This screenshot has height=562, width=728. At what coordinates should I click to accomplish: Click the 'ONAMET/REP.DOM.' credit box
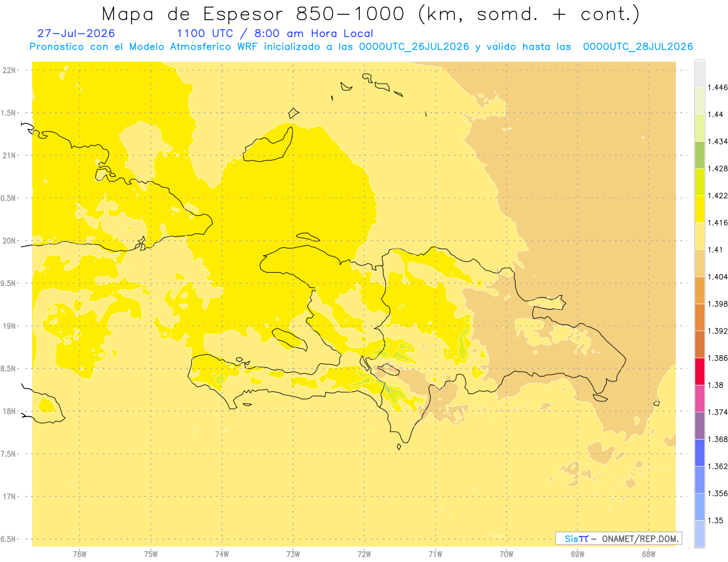619,538
